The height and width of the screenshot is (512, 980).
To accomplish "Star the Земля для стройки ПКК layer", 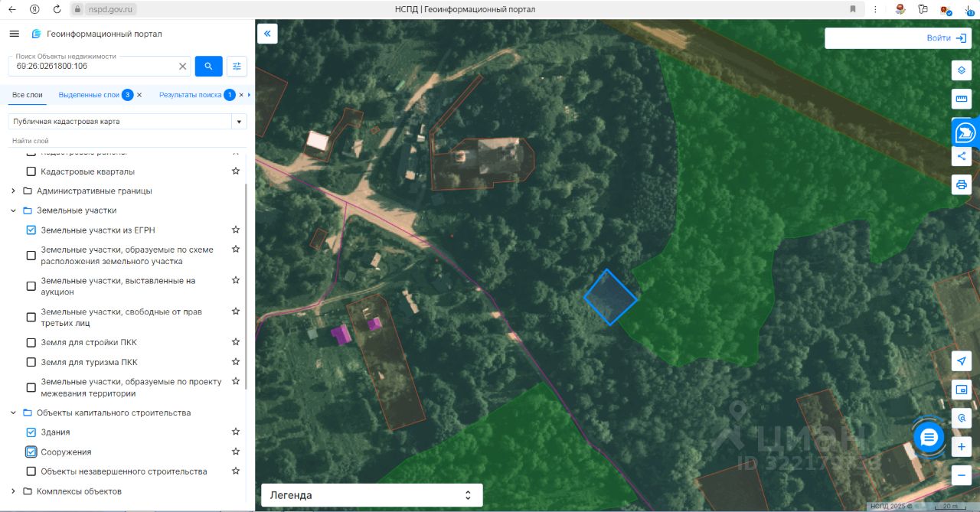I will (236, 342).
